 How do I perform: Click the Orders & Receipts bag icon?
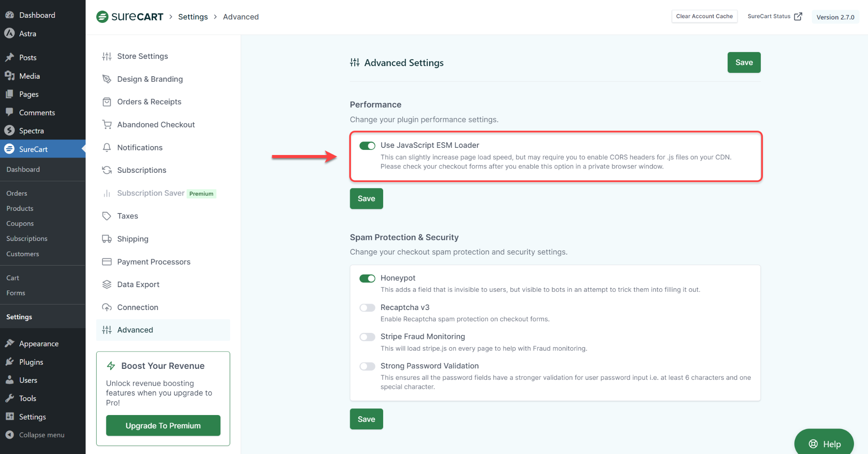(x=107, y=102)
